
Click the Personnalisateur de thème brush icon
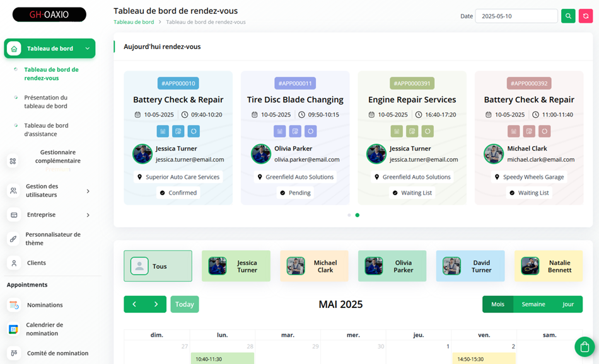coord(13,239)
